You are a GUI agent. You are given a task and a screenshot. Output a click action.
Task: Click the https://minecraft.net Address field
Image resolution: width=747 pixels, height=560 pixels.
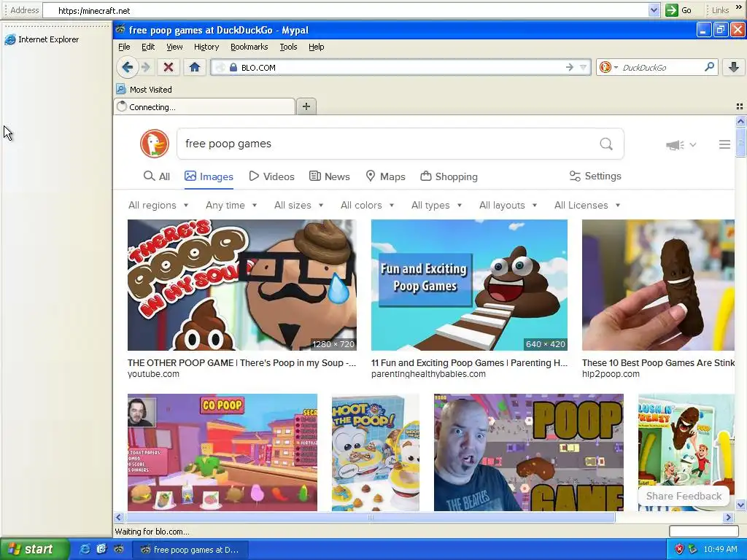(x=351, y=10)
